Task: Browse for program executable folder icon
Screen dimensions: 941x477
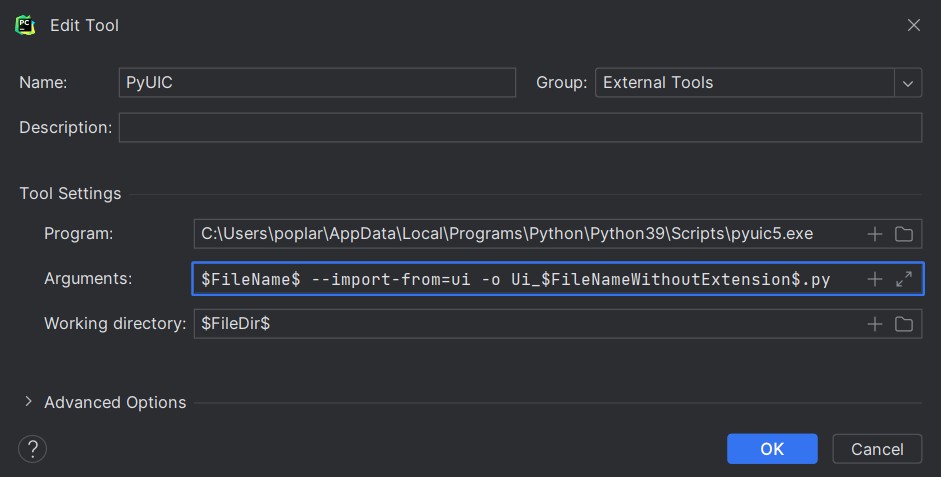Action: [904, 234]
